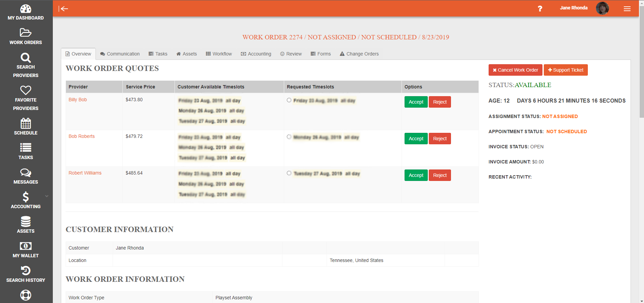Select Billy Bob's requested timeslot radio
The image size is (644, 303).
point(289,100)
